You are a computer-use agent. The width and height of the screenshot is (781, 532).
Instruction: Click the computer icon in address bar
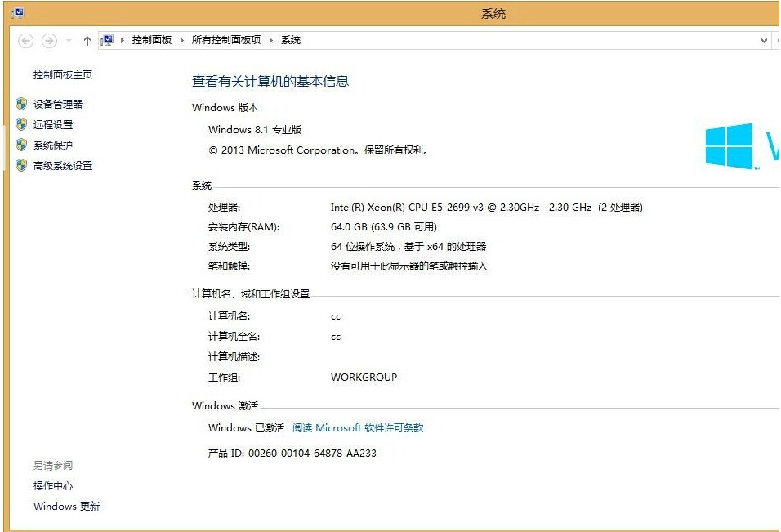(x=107, y=40)
